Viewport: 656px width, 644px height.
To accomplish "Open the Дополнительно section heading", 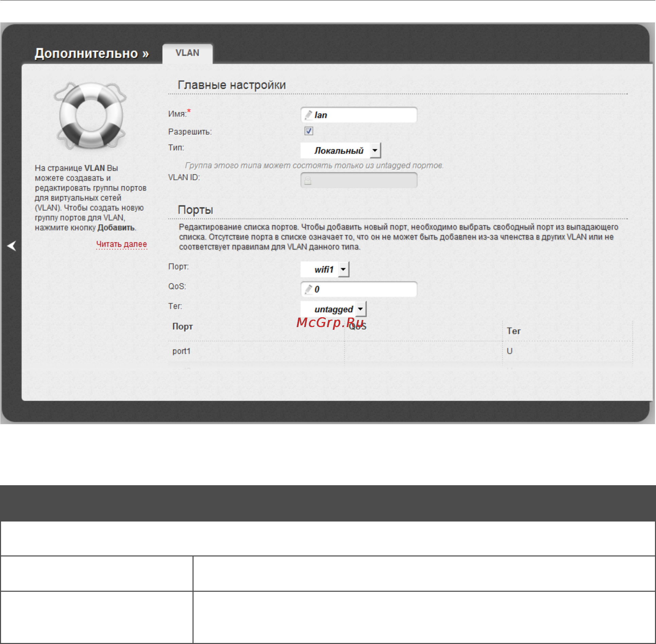I will click(x=92, y=54).
